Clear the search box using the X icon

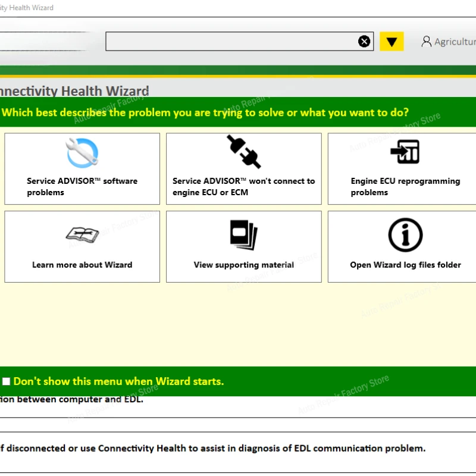coord(364,41)
